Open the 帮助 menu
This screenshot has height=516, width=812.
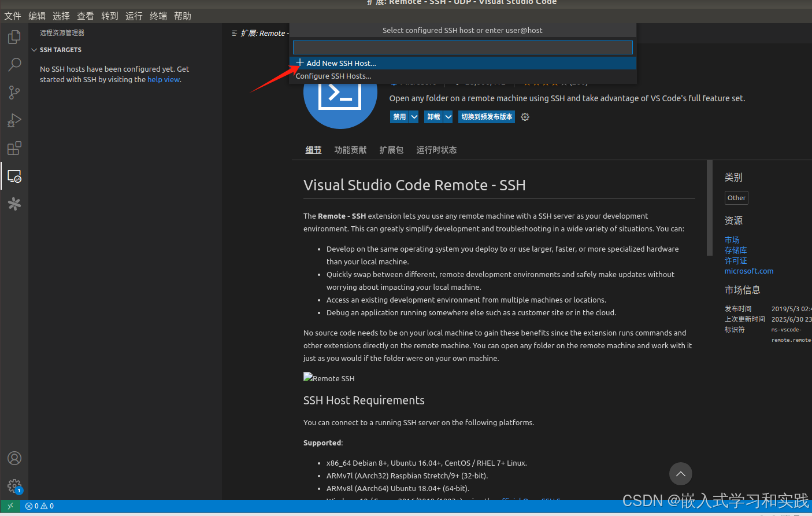[182, 16]
